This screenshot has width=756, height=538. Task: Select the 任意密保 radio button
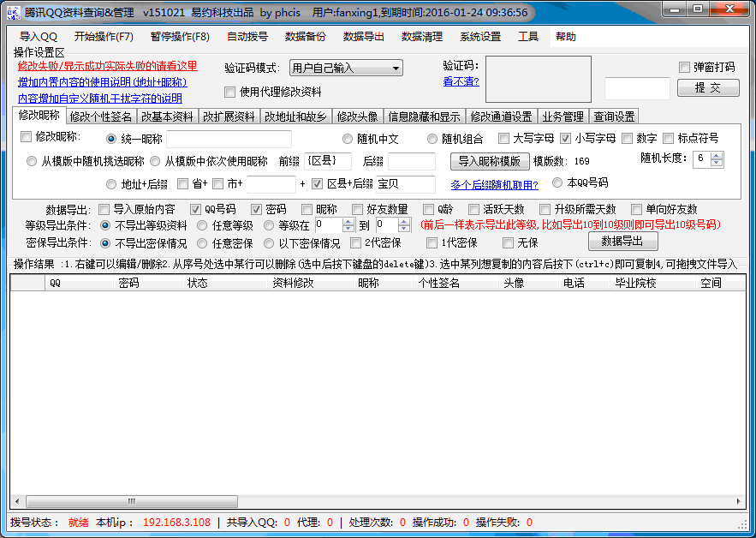202,243
